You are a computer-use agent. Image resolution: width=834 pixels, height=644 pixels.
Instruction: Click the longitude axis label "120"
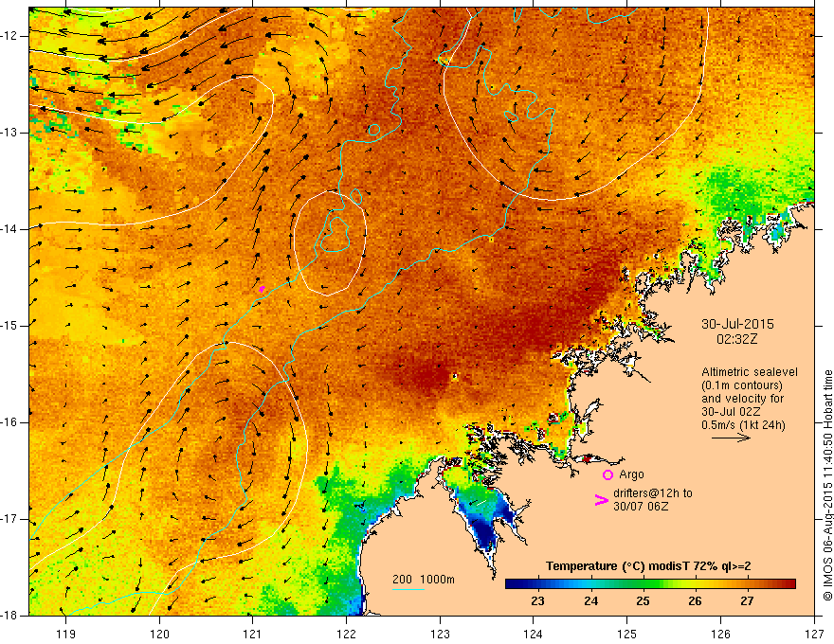click(x=159, y=634)
